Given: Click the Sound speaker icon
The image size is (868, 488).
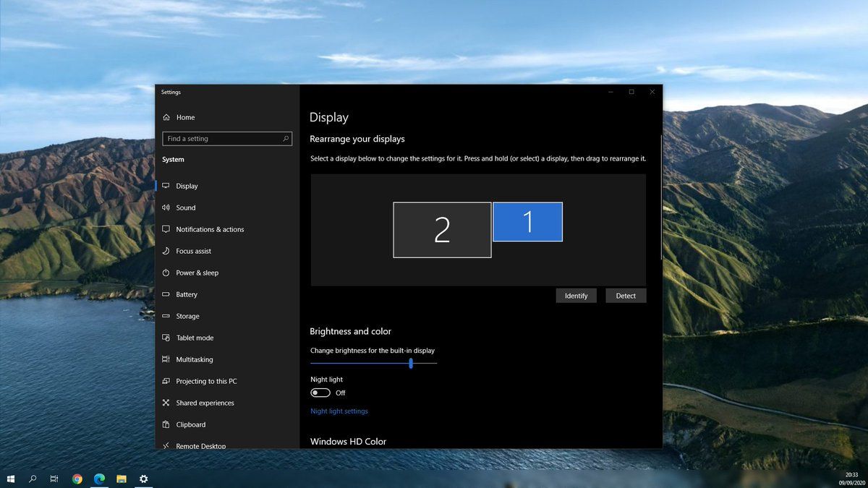Looking at the screenshot, I should [x=166, y=207].
